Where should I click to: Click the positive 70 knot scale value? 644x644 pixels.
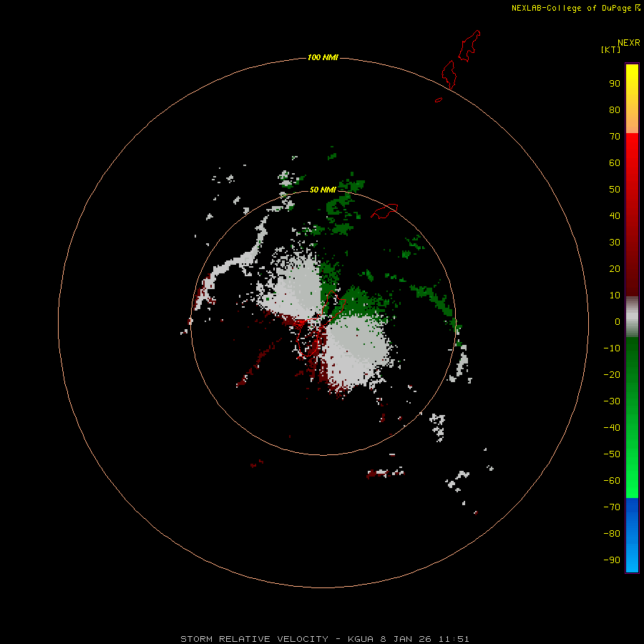tap(615, 137)
